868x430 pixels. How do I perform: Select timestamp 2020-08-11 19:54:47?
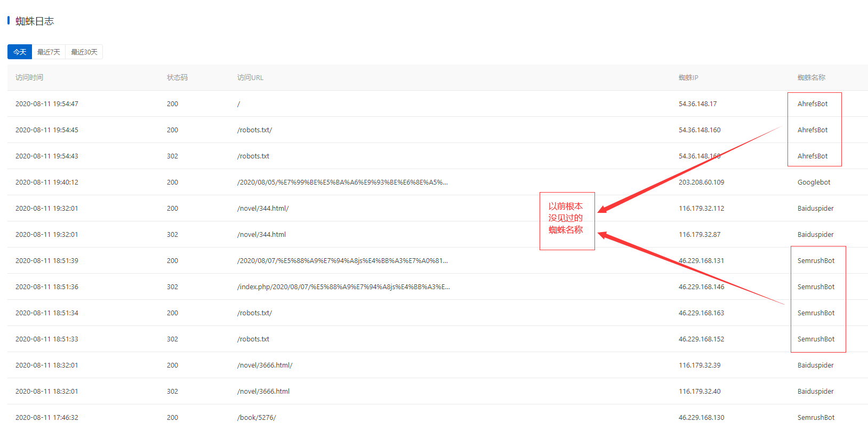47,103
